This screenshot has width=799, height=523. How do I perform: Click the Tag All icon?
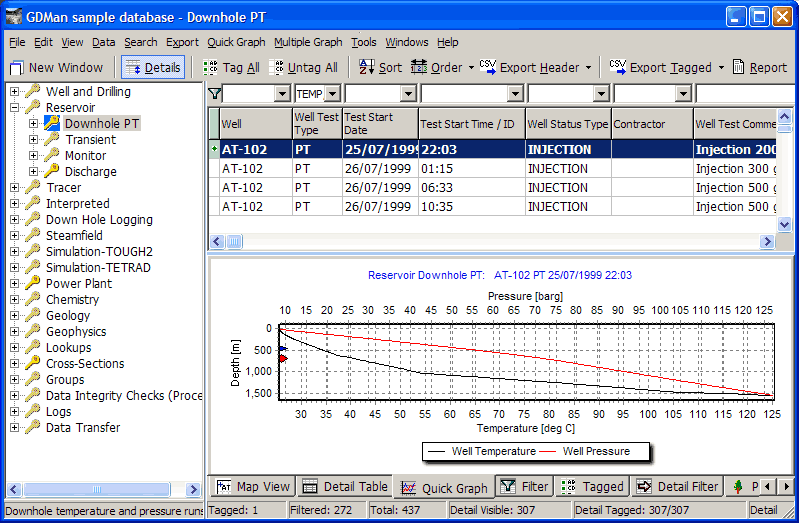point(210,68)
